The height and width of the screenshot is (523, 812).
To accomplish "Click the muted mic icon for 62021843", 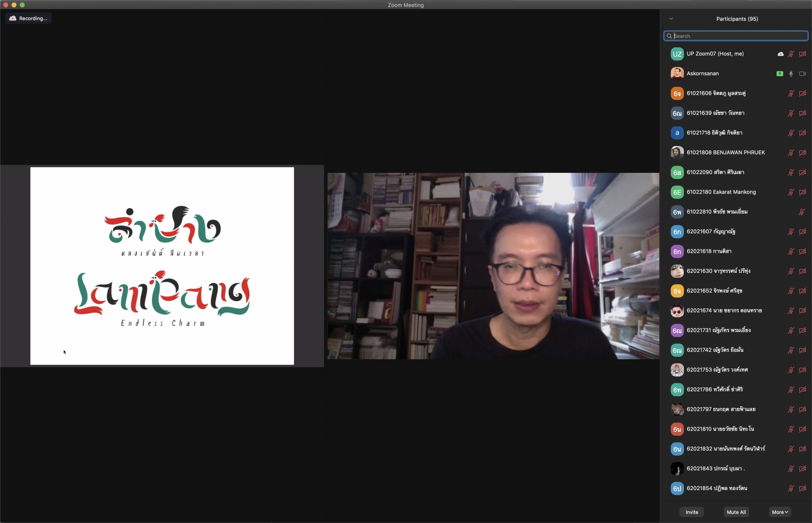I will pyautogui.click(x=791, y=469).
